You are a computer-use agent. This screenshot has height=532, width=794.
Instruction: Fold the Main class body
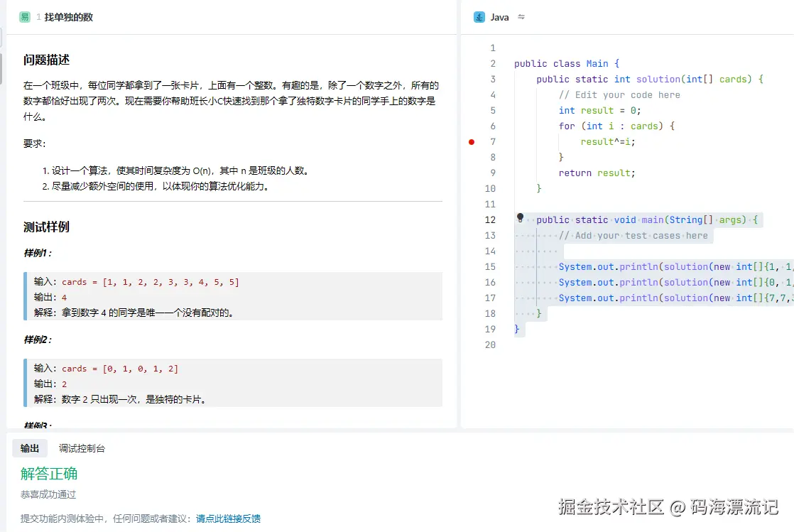(x=506, y=63)
